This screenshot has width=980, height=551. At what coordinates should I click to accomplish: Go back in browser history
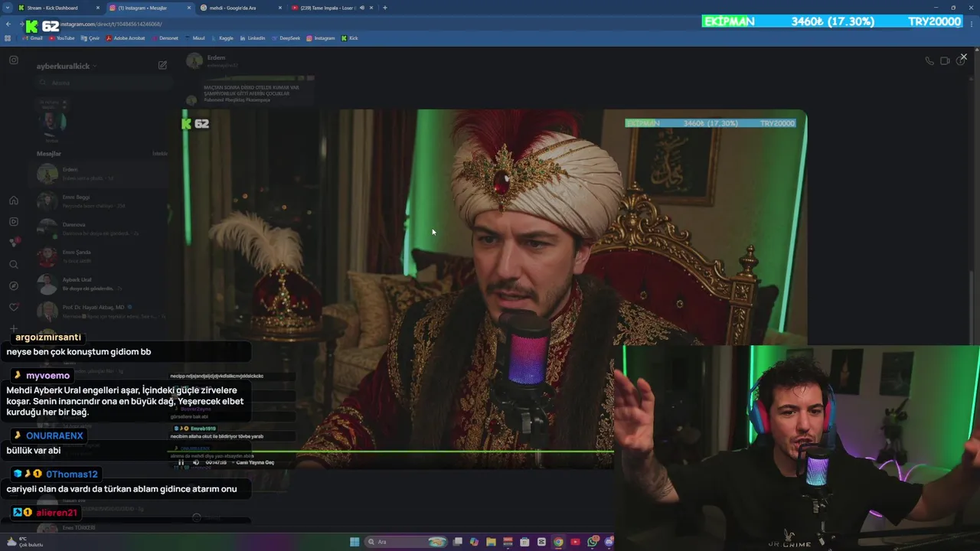click(x=8, y=24)
